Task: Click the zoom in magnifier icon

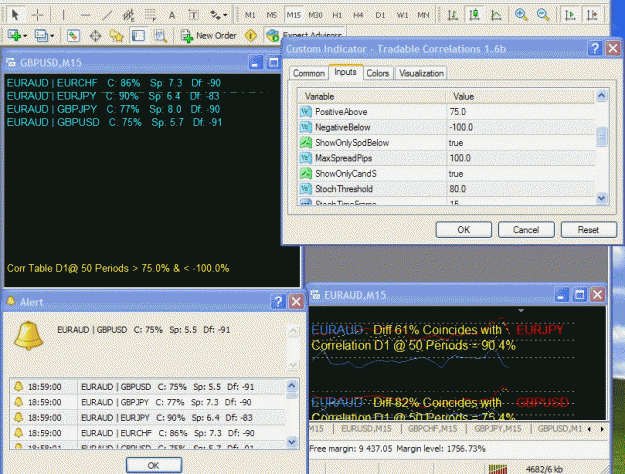Action: [521, 15]
